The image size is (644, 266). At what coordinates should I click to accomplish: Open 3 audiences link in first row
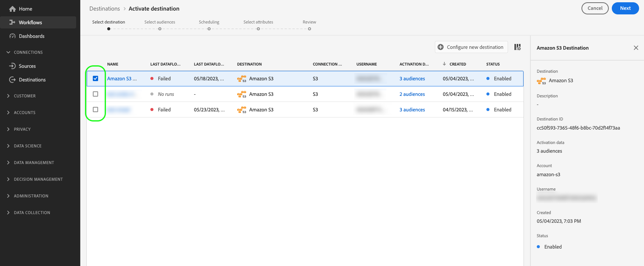[x=412, y=78]
